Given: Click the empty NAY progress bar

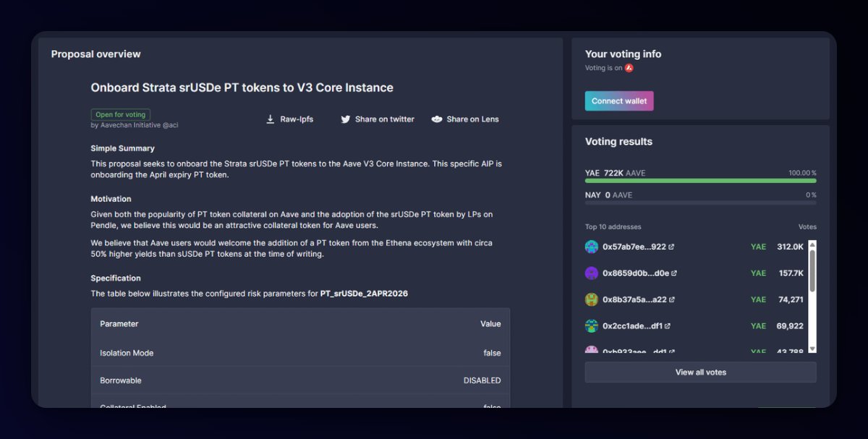Looking at the screenshot, I should (700, 203).
